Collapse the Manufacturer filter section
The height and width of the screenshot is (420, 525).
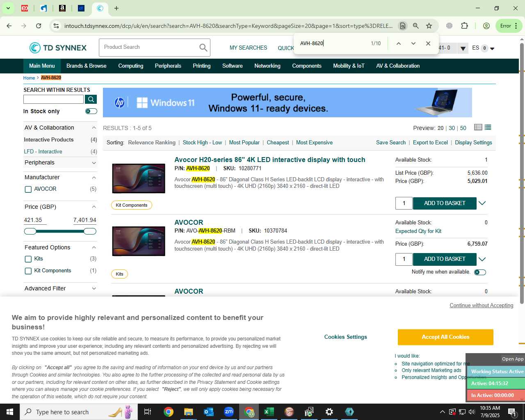point(94,178)
